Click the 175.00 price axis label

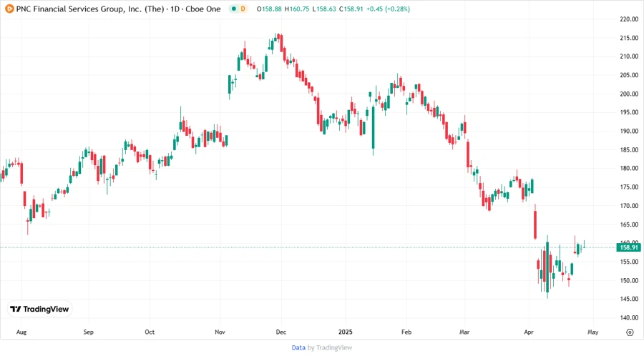click(629, 187)
